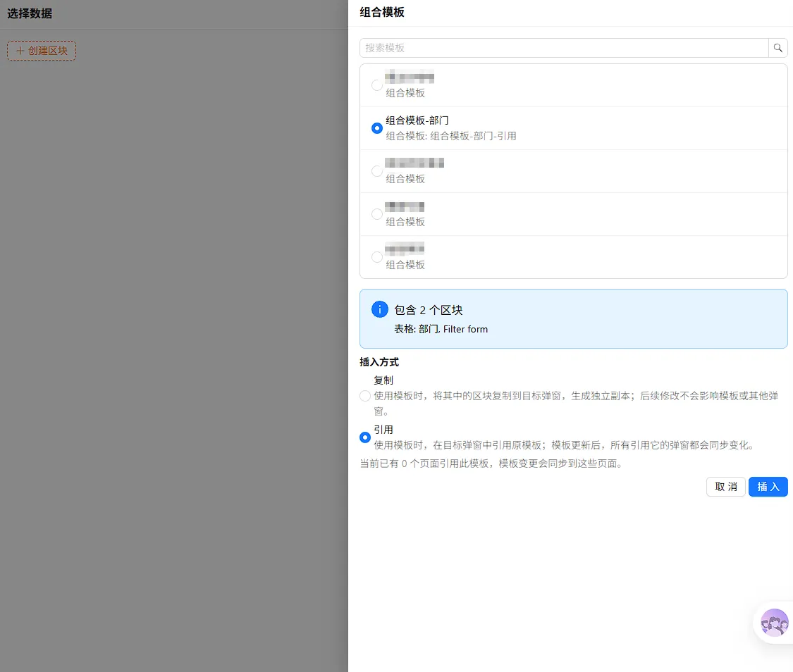
Task: Click the 引用 option label
Action: coord(383,430)
